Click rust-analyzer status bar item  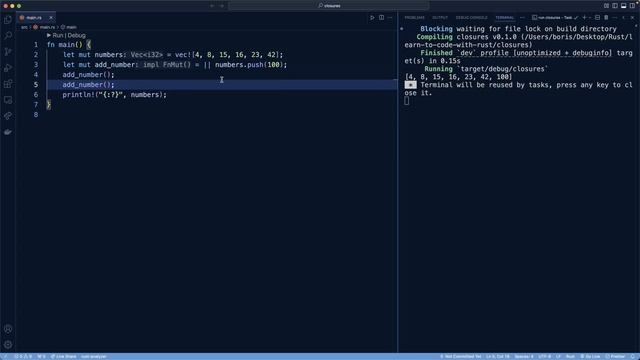(x=93, y=357)
